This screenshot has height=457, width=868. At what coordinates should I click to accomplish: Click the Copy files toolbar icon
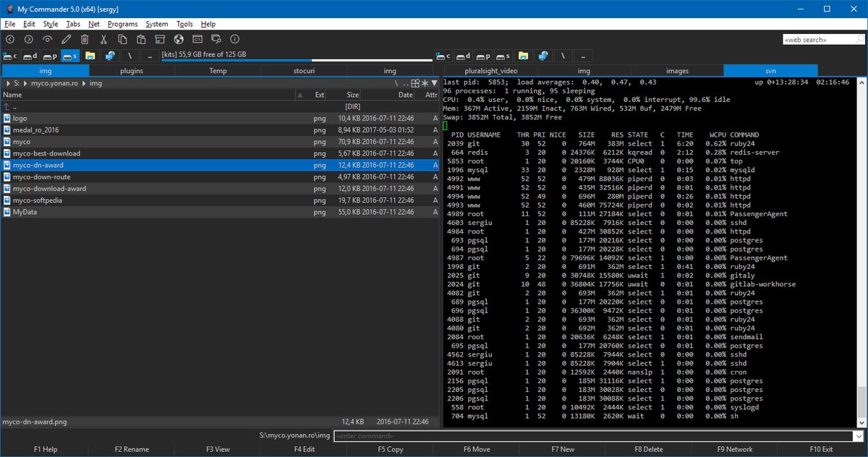pyautogui.click(x=122, y=39)
